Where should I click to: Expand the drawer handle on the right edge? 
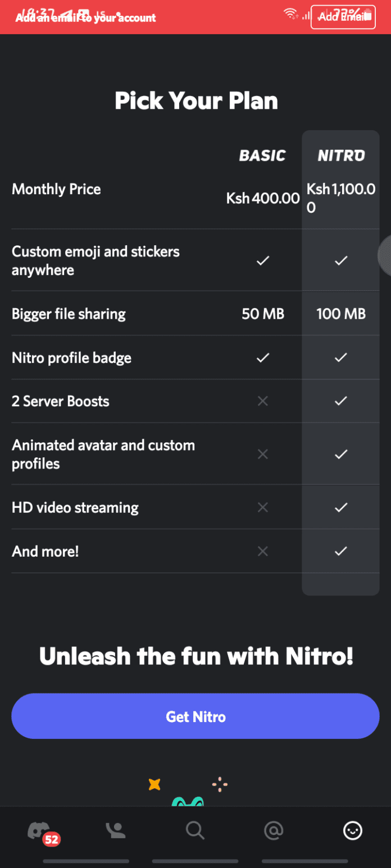coord(387,255)
